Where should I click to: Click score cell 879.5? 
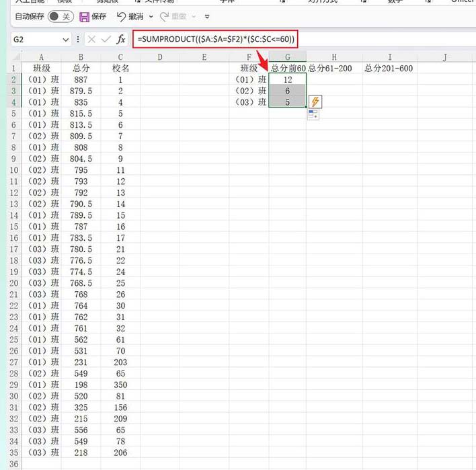point(81,91)
